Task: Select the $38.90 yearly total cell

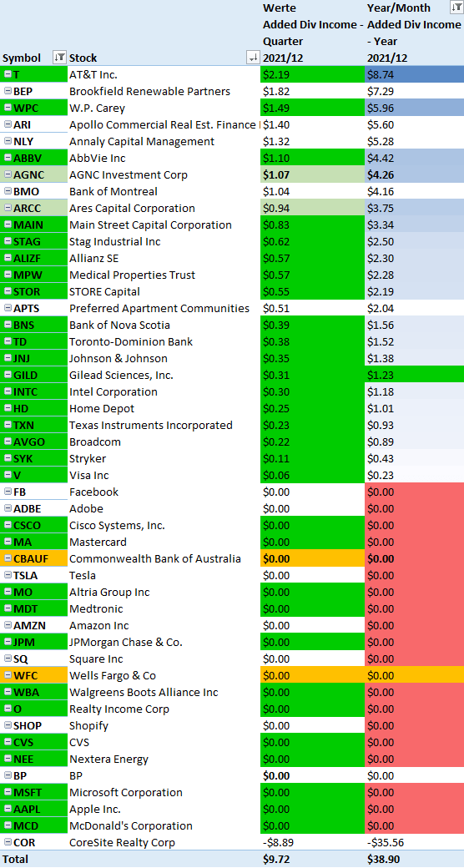Action: pyautogui.click(x=414, y=859)
